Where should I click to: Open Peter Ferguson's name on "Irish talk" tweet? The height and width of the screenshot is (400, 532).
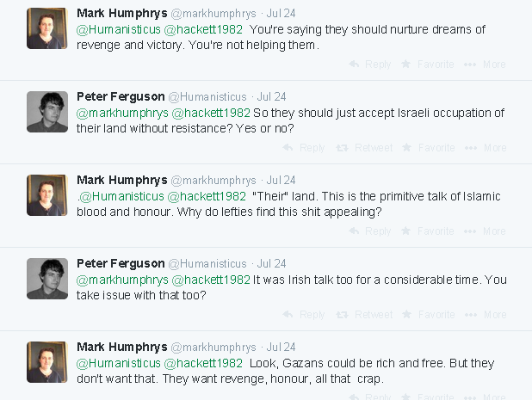point(120,263)
